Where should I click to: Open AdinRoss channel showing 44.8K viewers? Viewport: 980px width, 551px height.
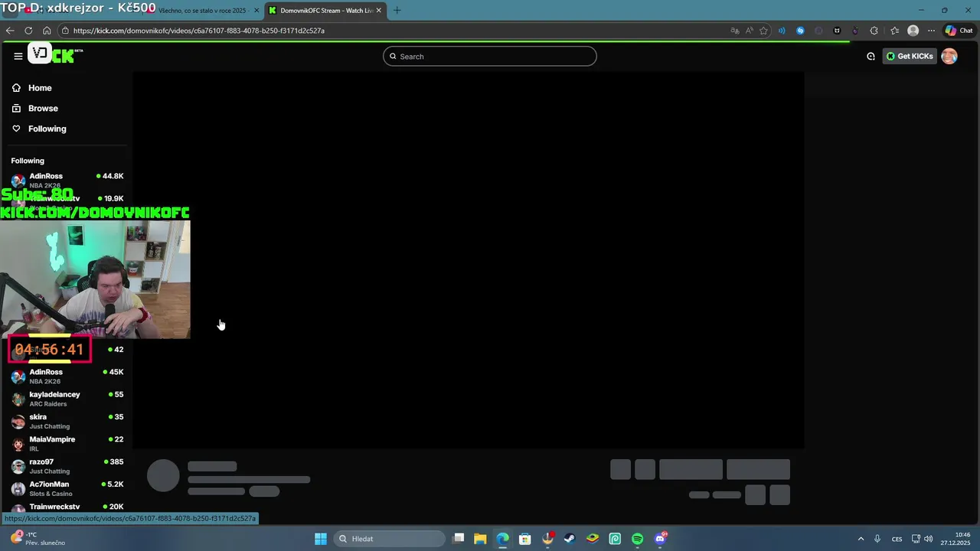(67, 181)
